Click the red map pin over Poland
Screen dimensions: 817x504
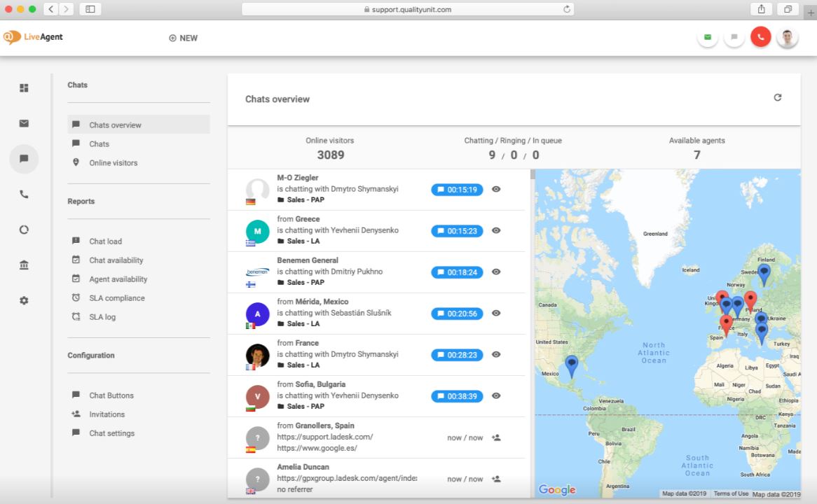[750, 301]
